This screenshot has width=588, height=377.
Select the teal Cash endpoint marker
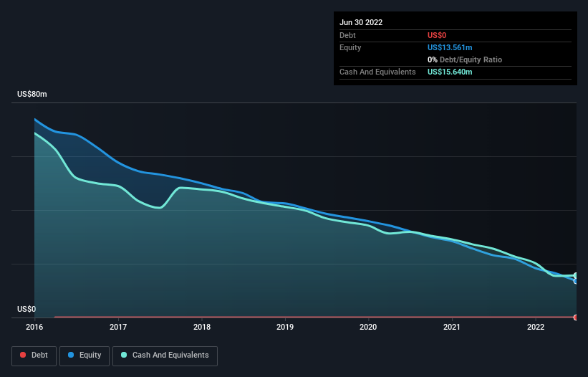576,276
